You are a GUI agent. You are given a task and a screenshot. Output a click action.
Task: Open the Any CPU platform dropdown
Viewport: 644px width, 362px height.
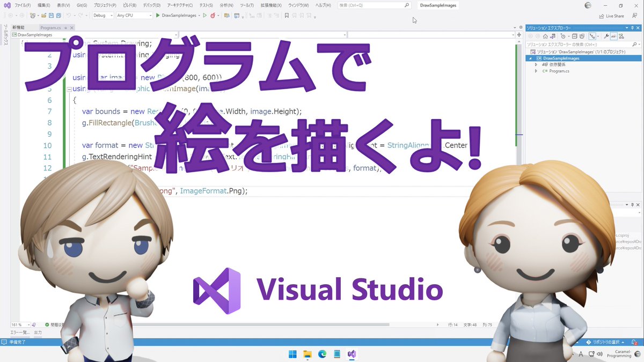click(134, 16)
